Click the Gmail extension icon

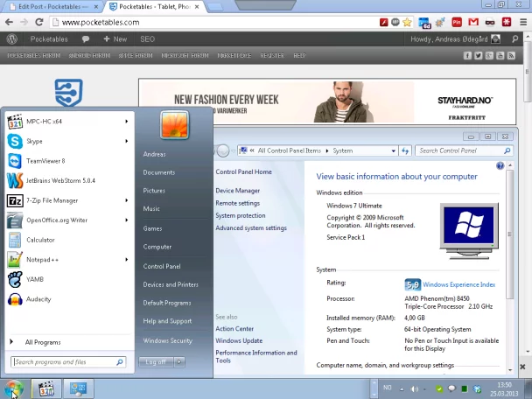pos(473,23)
